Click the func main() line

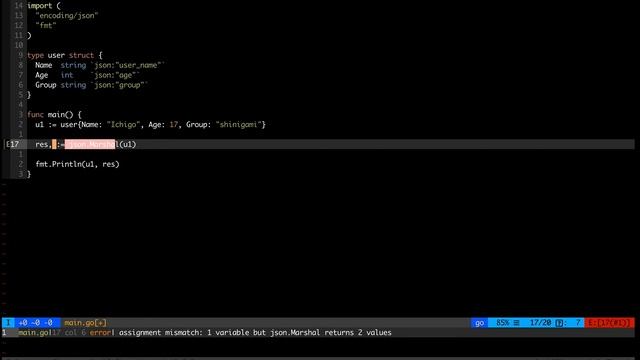click(54, 115)
